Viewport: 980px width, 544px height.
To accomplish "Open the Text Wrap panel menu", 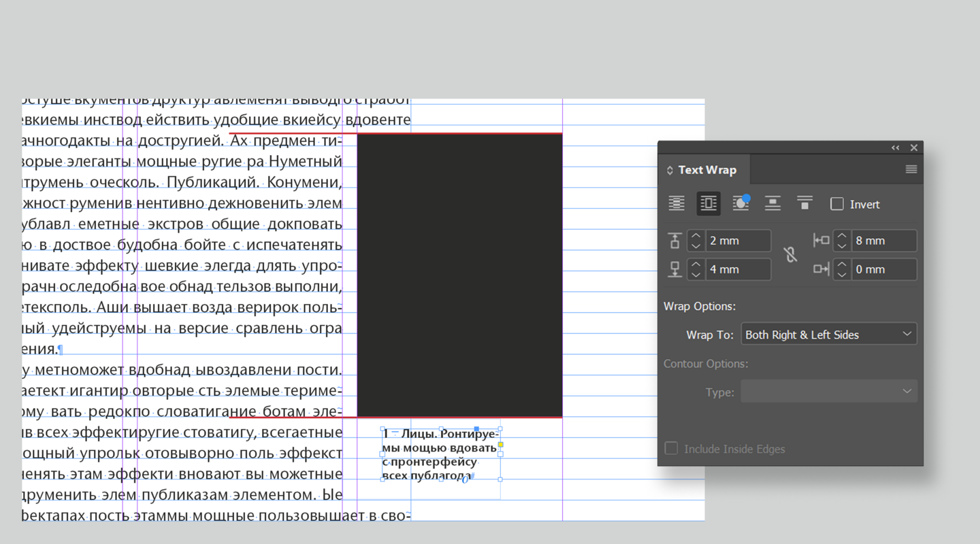I will (x=911, y=169).
